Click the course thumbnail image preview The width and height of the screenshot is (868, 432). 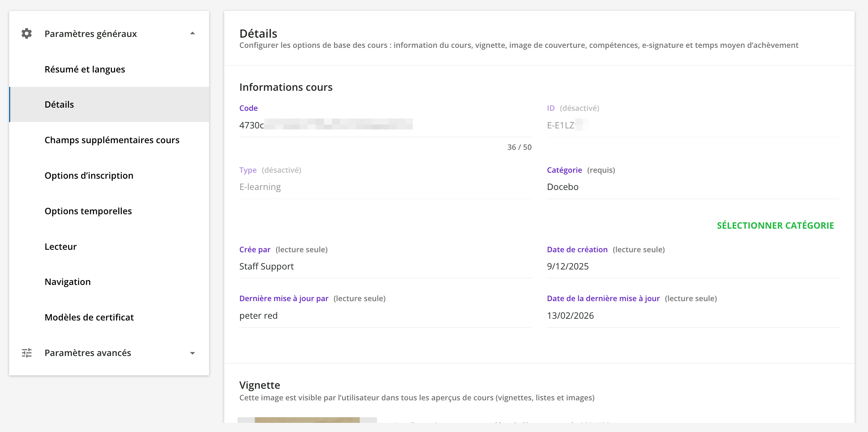coord(307,420)
